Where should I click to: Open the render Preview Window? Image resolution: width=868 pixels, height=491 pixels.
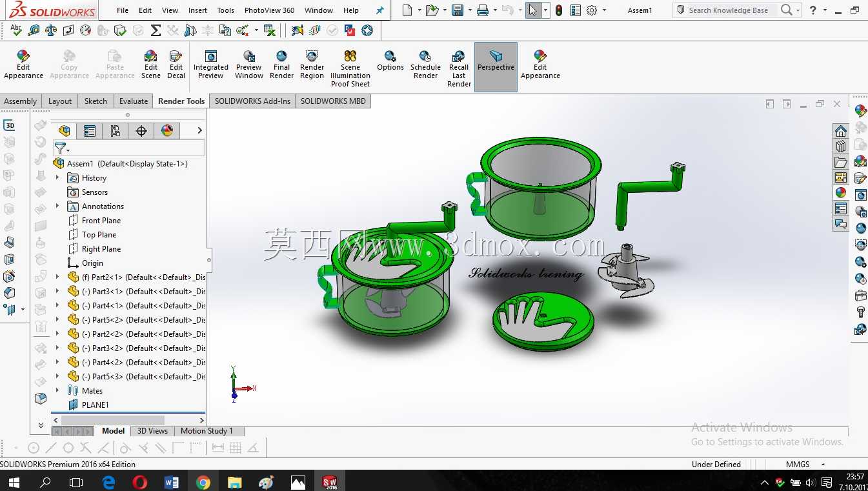[x=249, y=64]
